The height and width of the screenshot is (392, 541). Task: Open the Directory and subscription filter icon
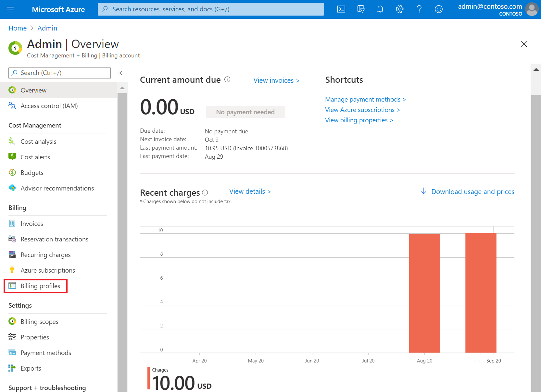[360, 9]
